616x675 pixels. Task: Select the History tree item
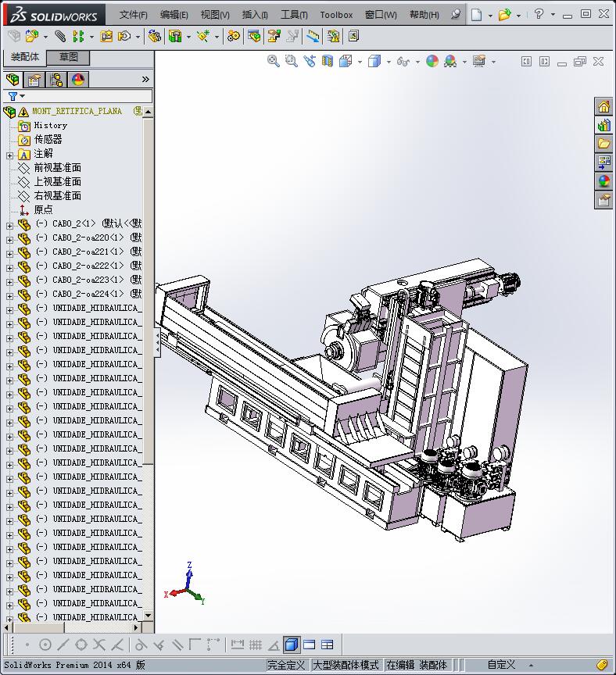(x=50, y=125)
